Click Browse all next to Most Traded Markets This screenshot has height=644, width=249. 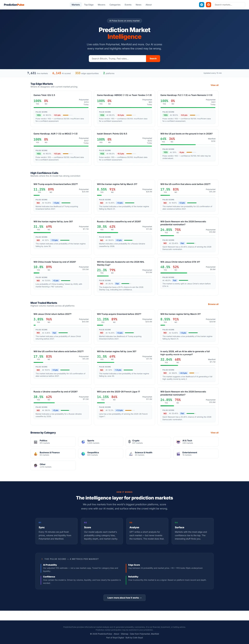213,304
